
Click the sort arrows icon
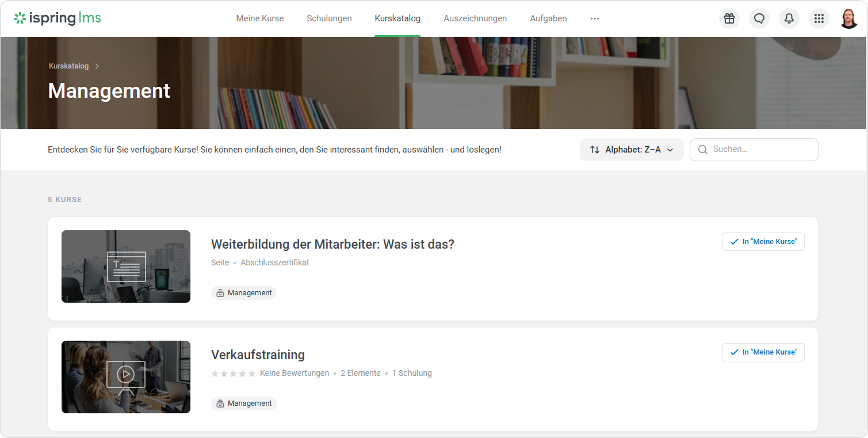click(595, 150)
